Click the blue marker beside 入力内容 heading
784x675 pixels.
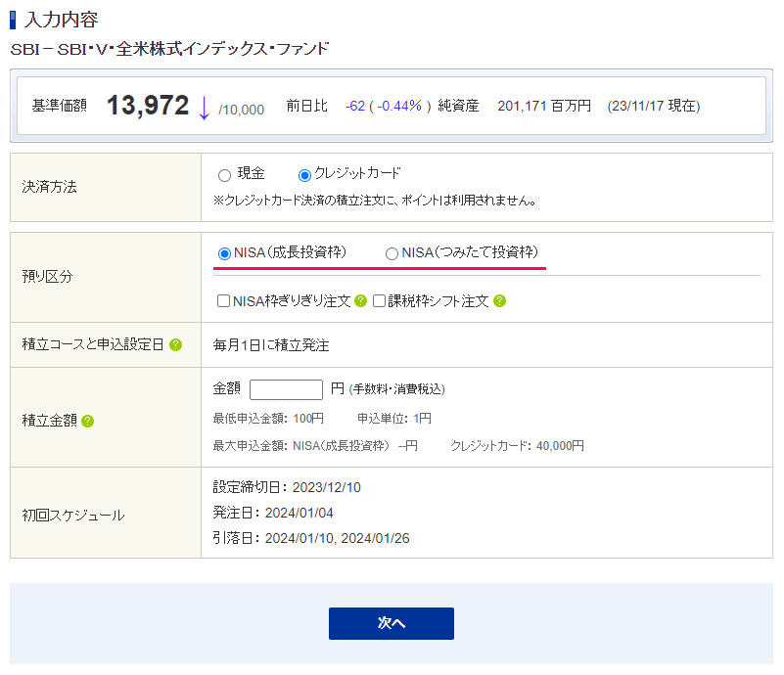click(13, 19)
